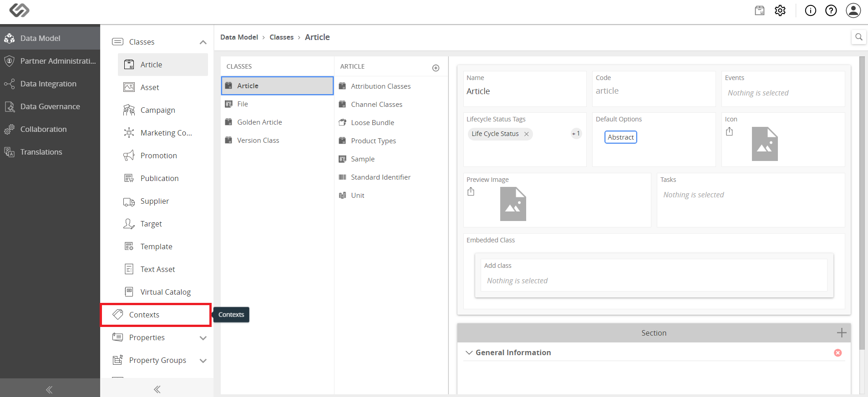Select the Campaign class
Image resolution: width=868 pixels, height=397 pixels.
click(x=163, y=110)
